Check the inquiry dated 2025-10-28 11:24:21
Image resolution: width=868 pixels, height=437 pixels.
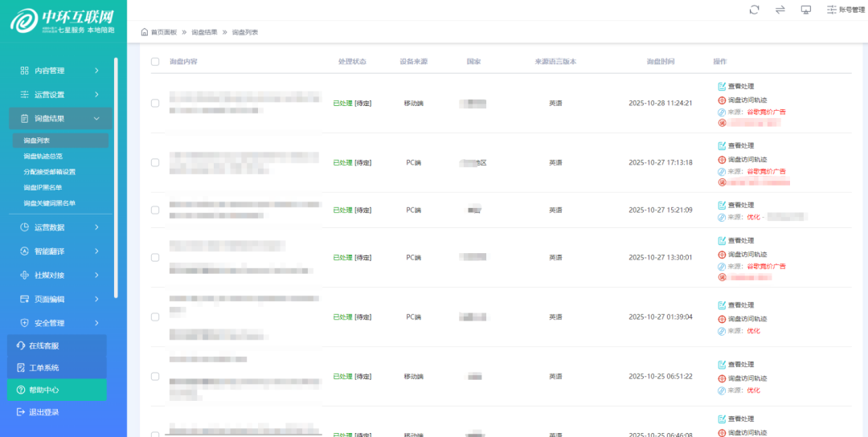pos(155,103)
